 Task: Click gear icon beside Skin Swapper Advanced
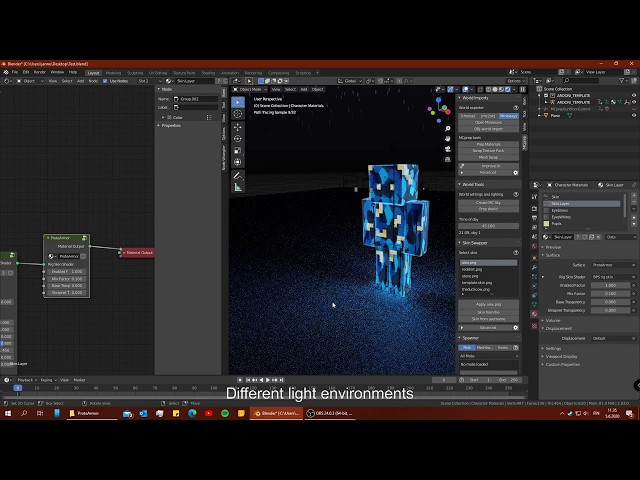click(516, 328)
